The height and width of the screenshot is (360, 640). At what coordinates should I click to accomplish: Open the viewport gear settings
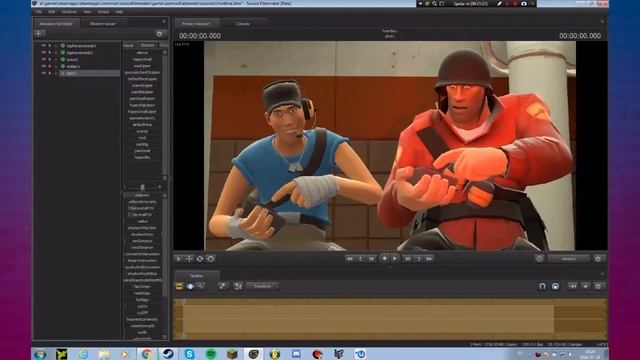(598, 259)
